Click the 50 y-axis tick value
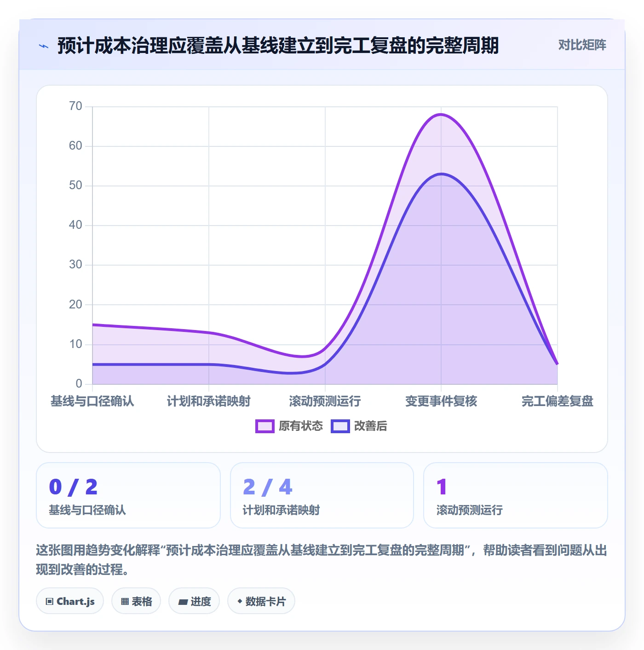Viewport: 644px width, 650px height. coord(75,186)
